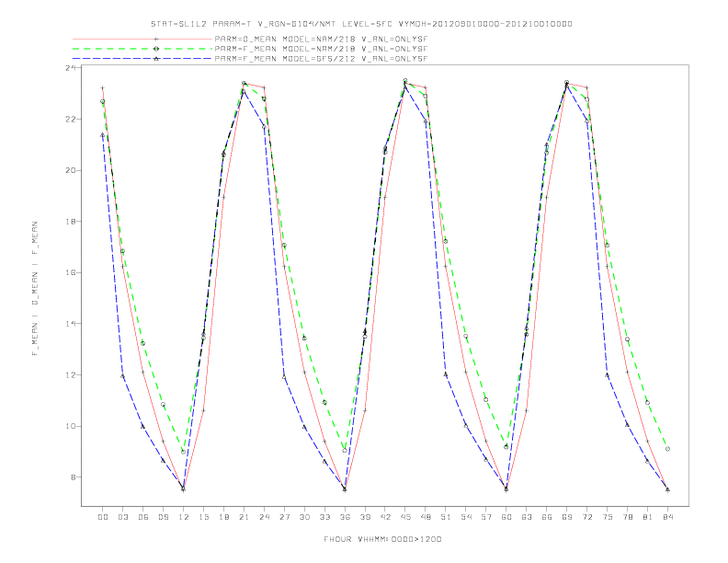Click the green NAM circle marker at hour 57
The width and height of the screenshot is (728, 563).
coord(485,400)
